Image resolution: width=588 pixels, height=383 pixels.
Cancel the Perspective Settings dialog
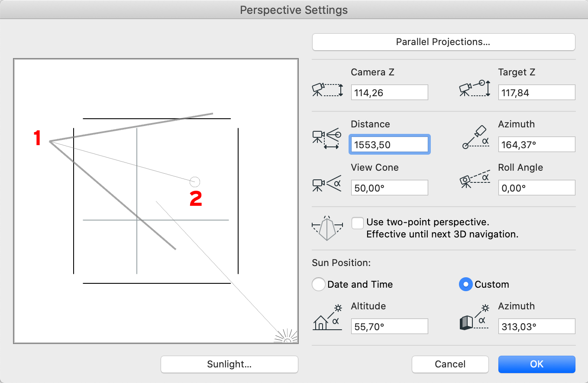[450, 364]
